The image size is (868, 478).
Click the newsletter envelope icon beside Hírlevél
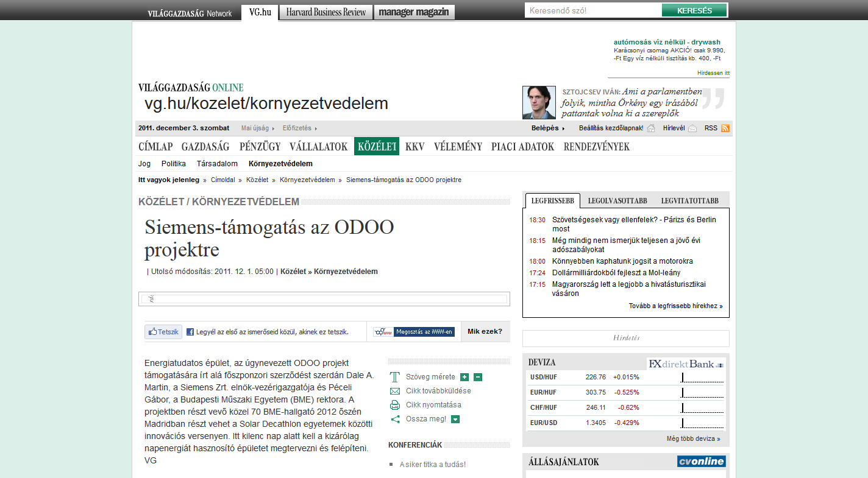692,128
